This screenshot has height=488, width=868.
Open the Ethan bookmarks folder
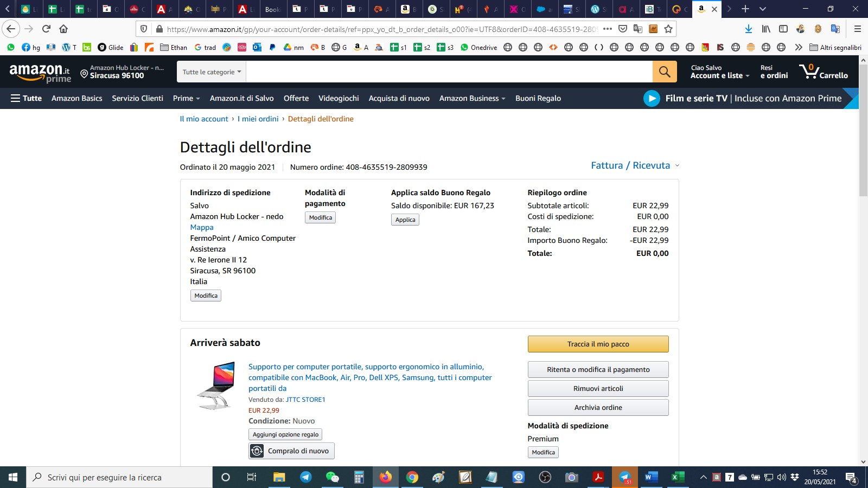[174, 47]
